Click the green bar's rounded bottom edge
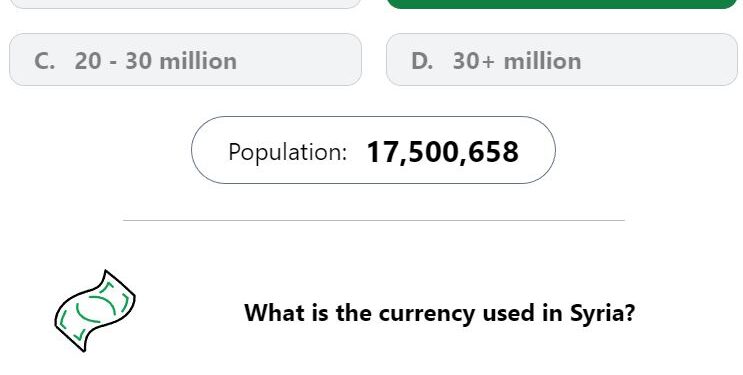 tap(562, 7)
